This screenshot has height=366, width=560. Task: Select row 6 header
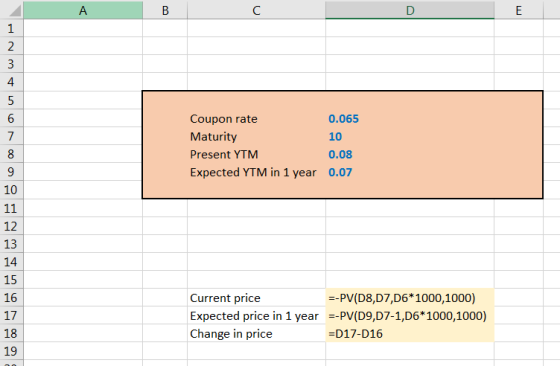pos(11,118)
